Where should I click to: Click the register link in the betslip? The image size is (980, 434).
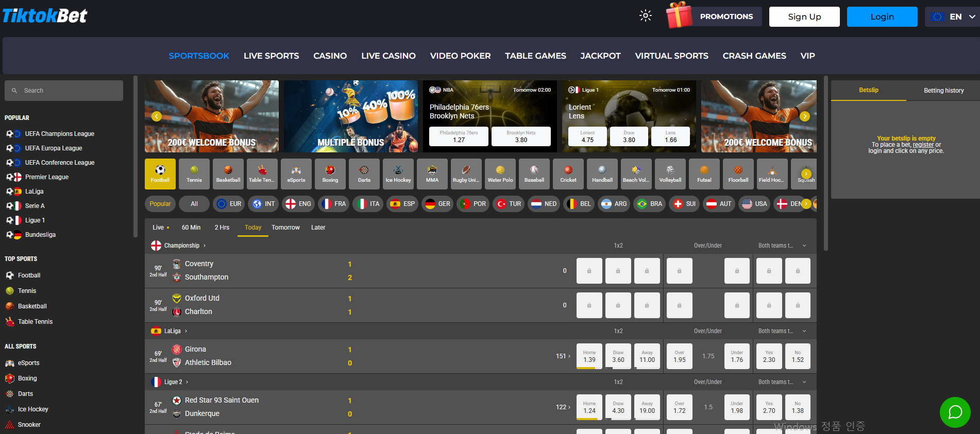point(923,145)
